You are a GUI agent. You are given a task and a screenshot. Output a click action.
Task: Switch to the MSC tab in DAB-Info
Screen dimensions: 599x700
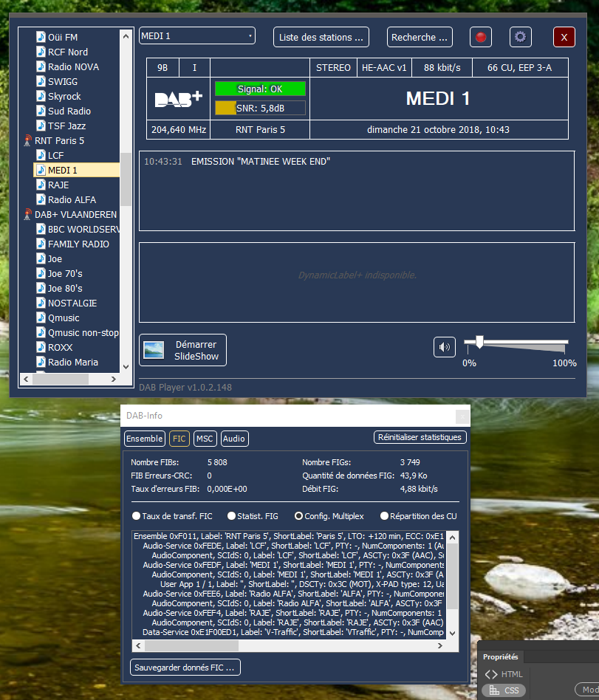tap(205, 439)
